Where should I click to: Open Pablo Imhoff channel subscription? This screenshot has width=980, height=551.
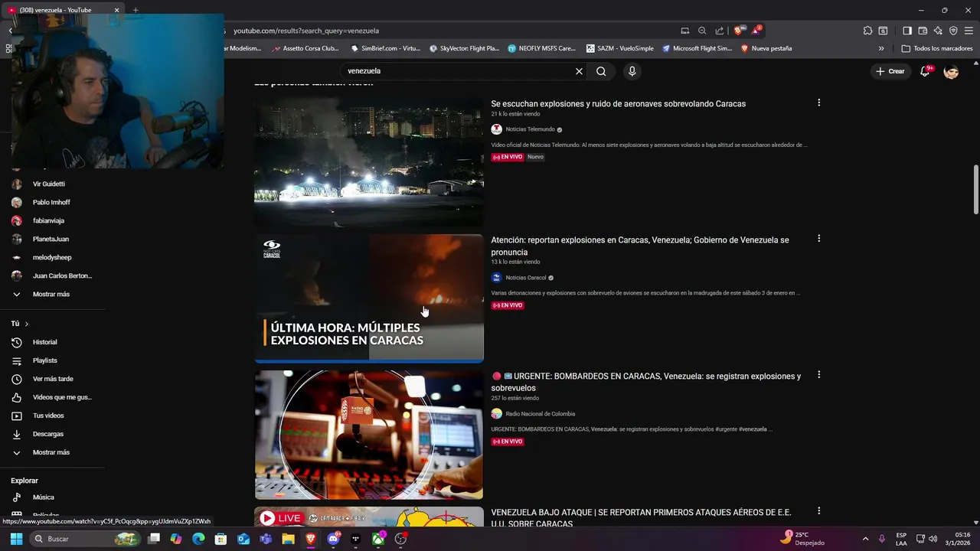(x=52, y=202)
